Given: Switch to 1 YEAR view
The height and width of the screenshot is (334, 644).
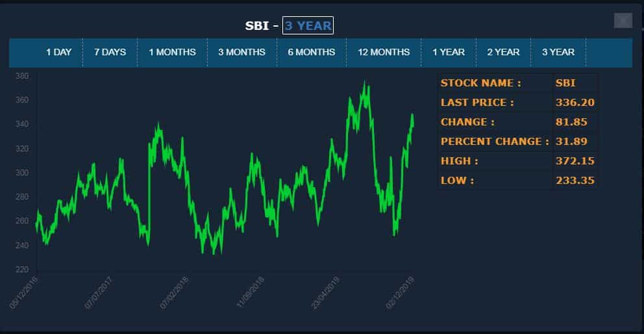Looking at the screenshot, I should point(449,52).
